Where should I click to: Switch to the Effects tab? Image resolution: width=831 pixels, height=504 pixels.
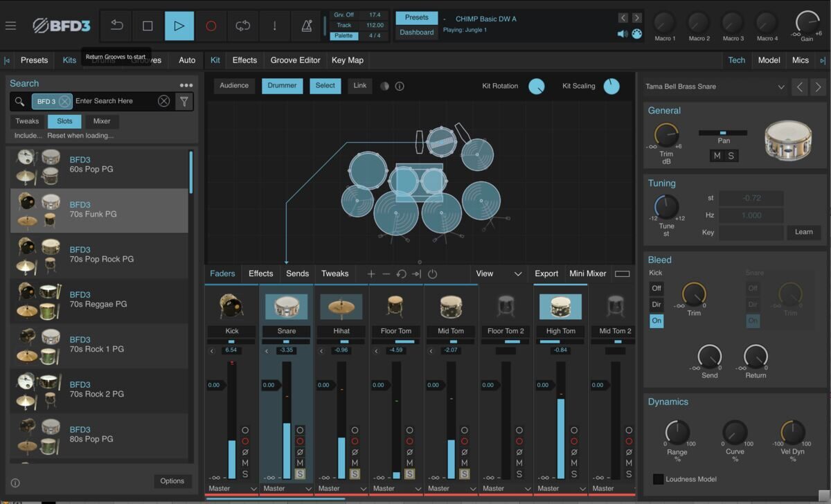pos(244,60)
